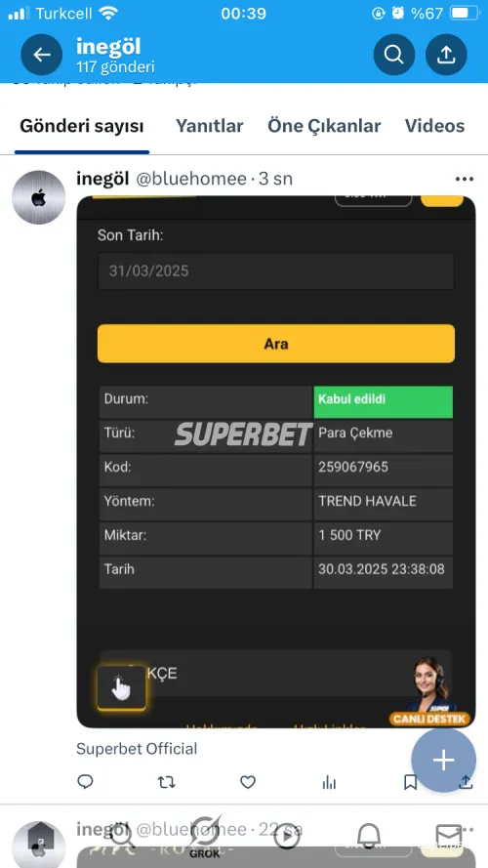488x868 pixels.
Task: Tap the @bluehomee handle on first post
Action: tap(191, 179)
